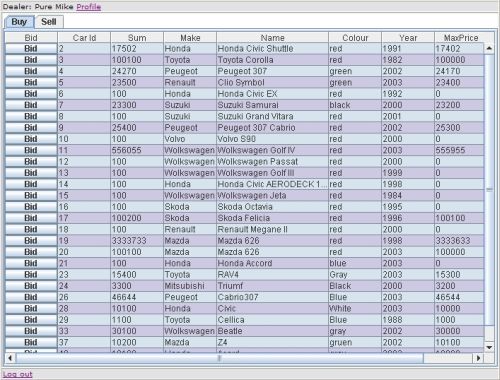
Task: Place bid for Peugeot 307, car 4
Action: click(31, 71)
